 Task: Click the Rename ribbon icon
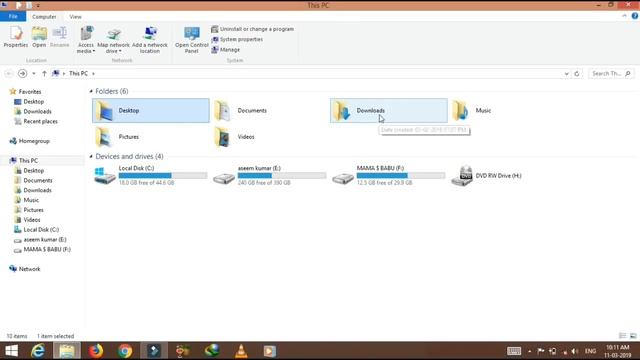point(60,37)
